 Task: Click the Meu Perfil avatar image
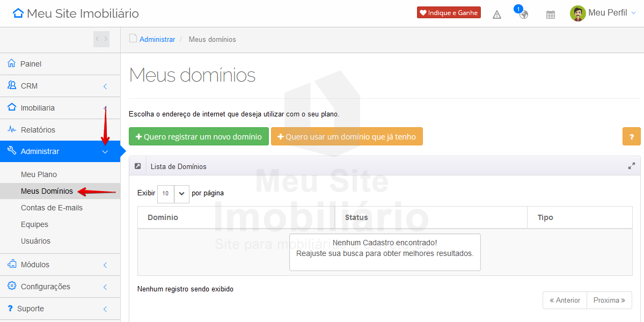pos(577,13)
